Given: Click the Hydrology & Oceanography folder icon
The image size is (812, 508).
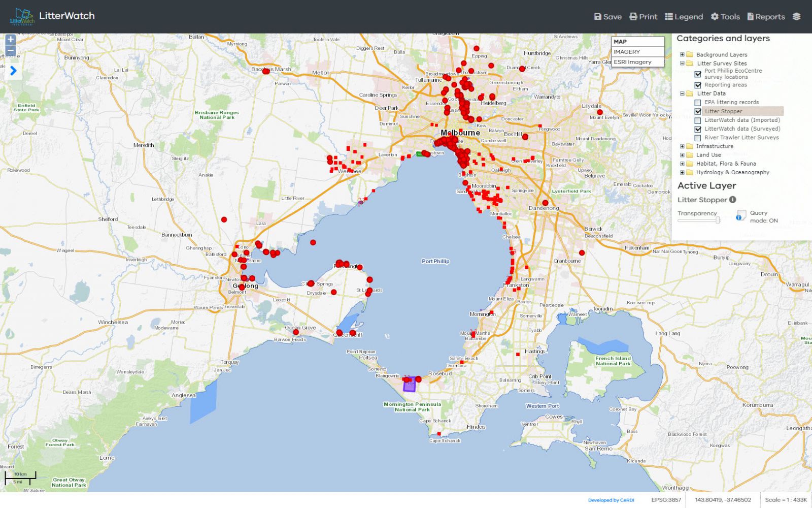Looking at the screenshot, I should tap(690, 172).
